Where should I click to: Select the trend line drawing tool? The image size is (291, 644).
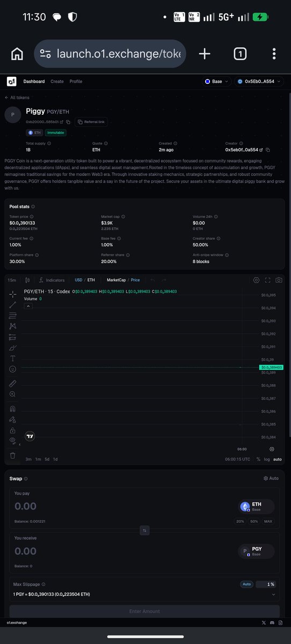(13, 305)
